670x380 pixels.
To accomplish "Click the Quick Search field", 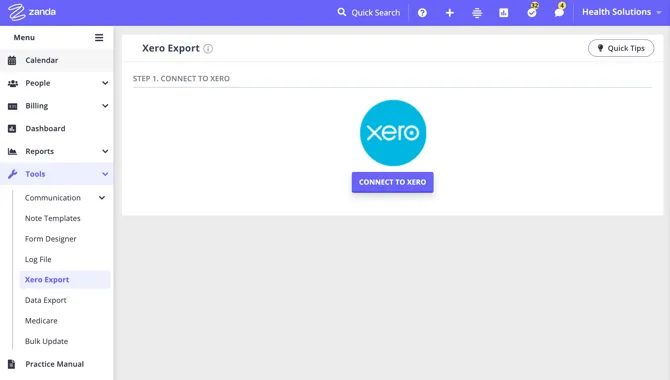I will pos(369,13).
